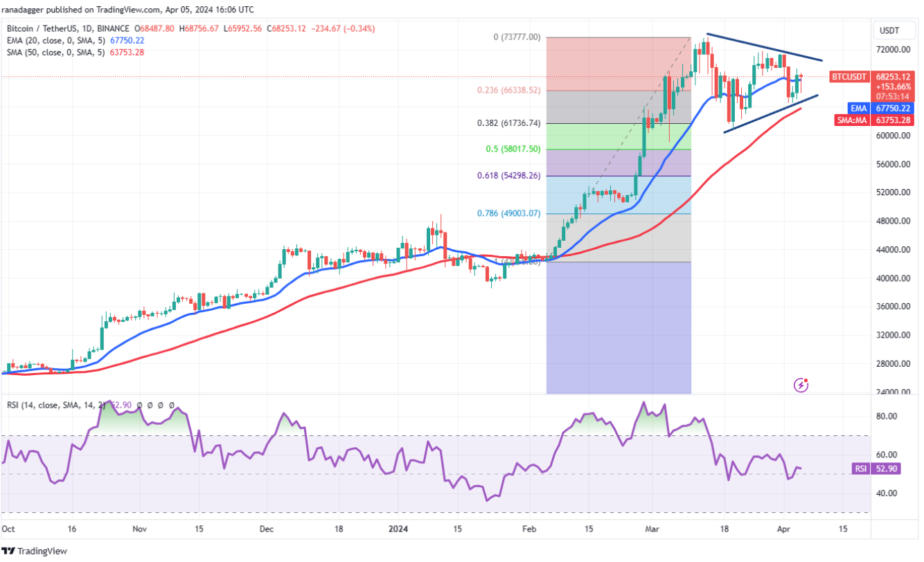Select the EMA (20, close) indicator legend
The height and width of the screenshot is (562, 924).
point(75,40)
